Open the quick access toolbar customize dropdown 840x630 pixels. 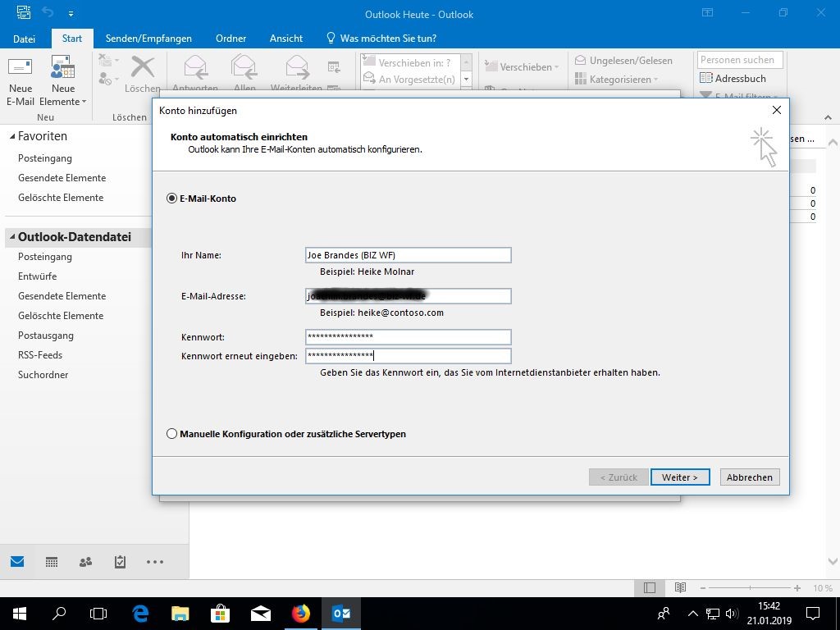coord(71,14)
